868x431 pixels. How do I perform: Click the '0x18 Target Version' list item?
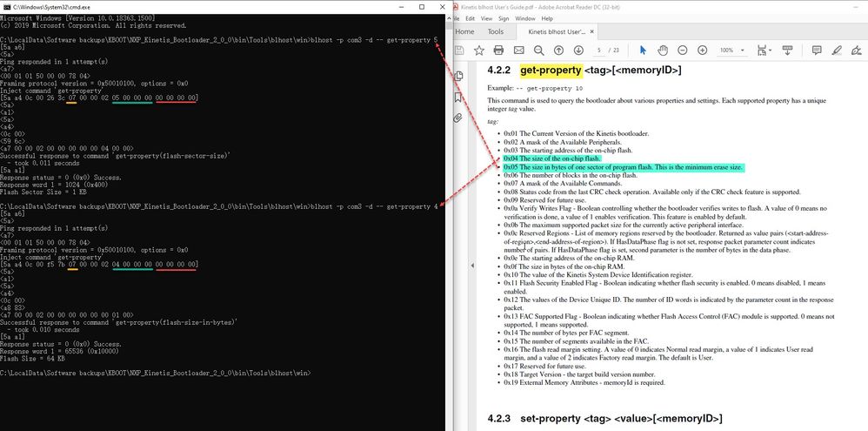[579, 374]
